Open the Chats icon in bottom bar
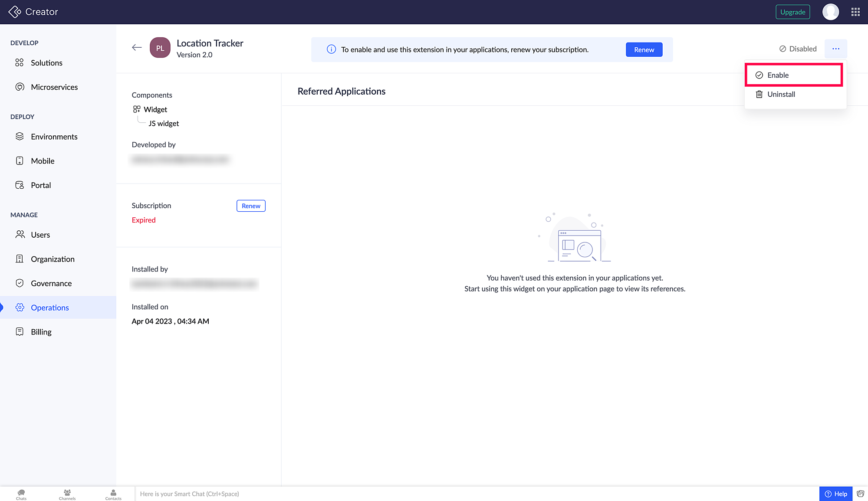 coord(21,494)
